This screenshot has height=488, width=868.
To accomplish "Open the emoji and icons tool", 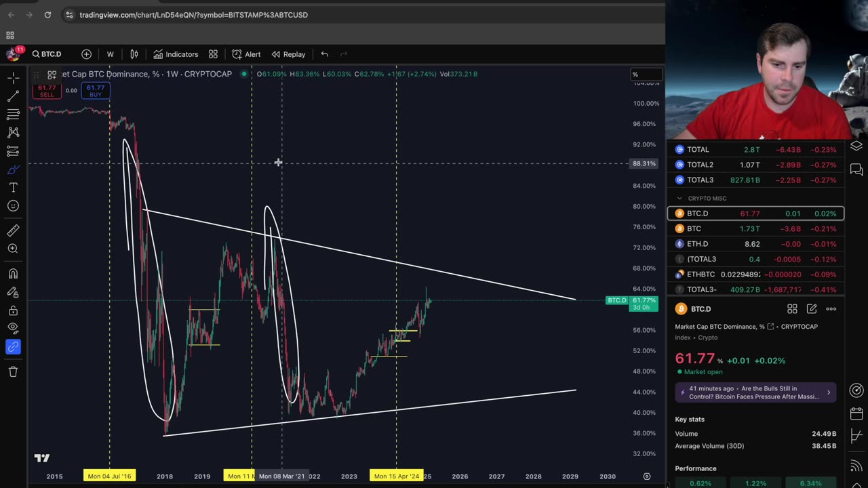I will 13,206.
